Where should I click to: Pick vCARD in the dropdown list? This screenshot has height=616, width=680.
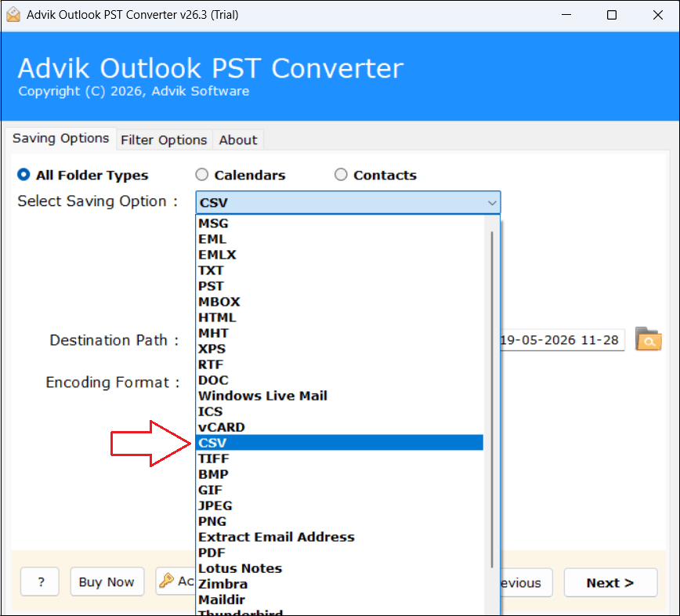pyautogui.click(x=340, y=427)
